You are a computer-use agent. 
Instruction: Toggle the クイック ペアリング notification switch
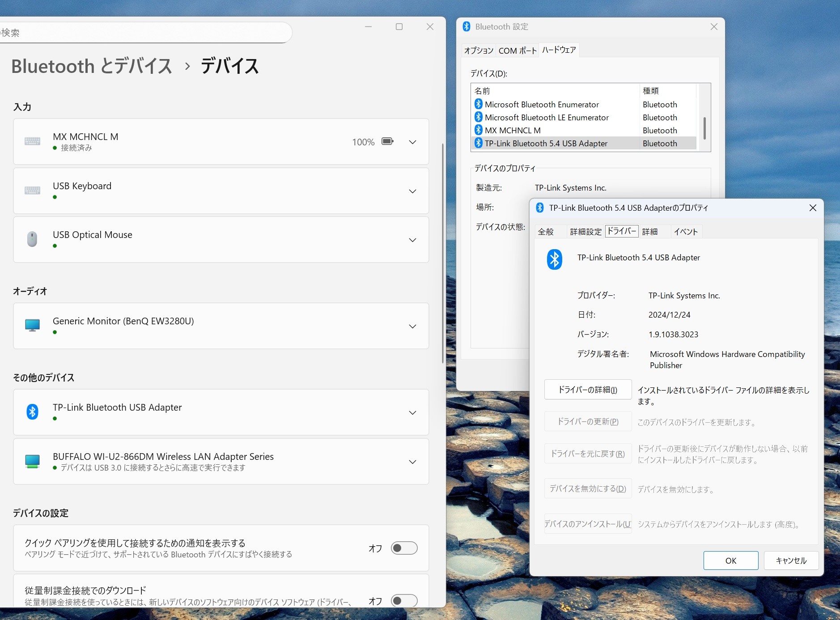tap(404, 548)
